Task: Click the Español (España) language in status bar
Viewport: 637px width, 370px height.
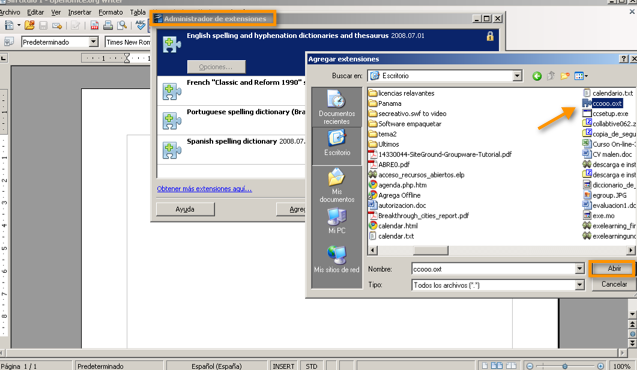Action: pyautogui.click(x=217, y=366)
